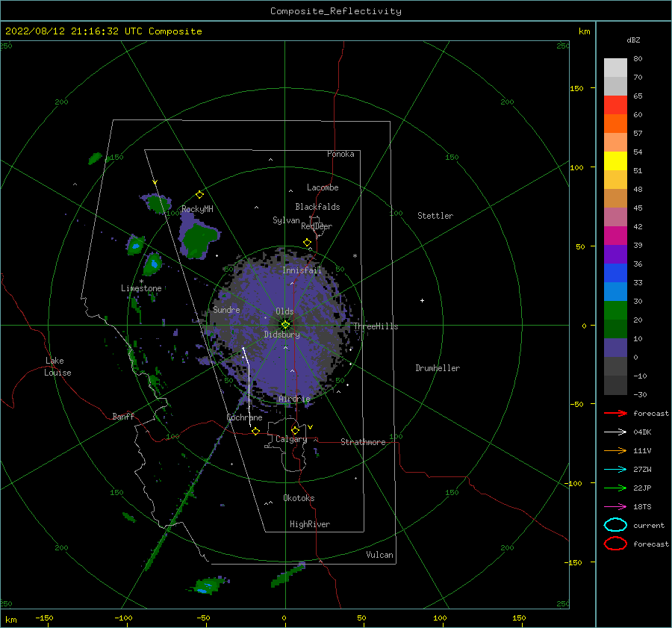This screenshot has width=672, height=628.
Task: Click the Drumheller label
Action: [x=438, y=368]
